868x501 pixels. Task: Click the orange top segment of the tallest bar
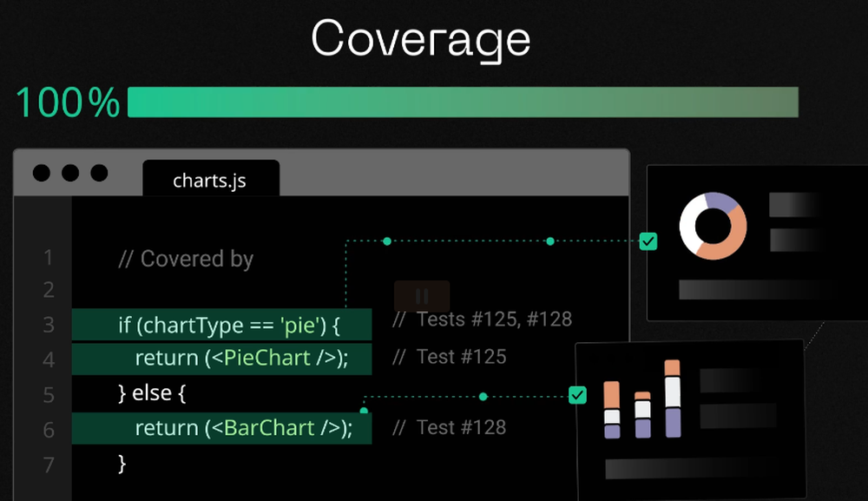[672, 368]
